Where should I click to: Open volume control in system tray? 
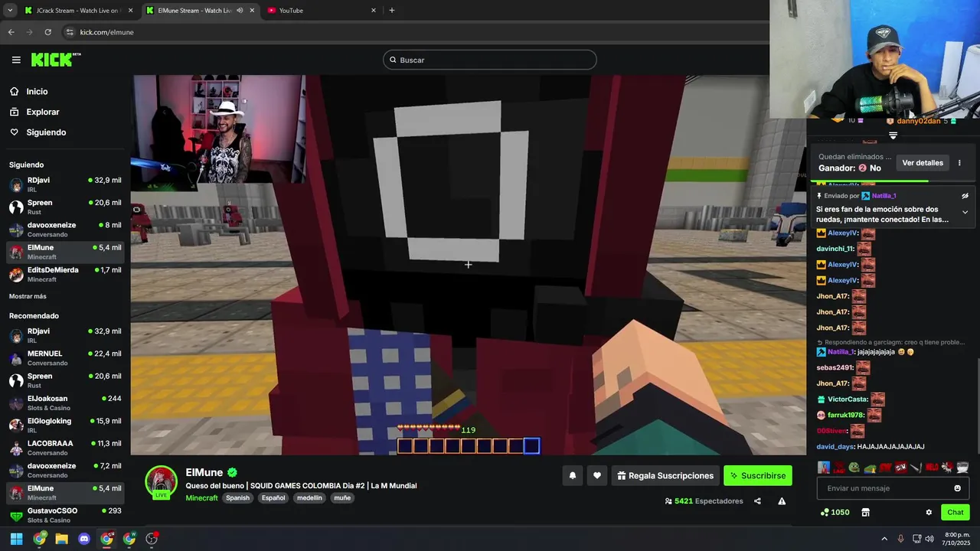[929, 539]
